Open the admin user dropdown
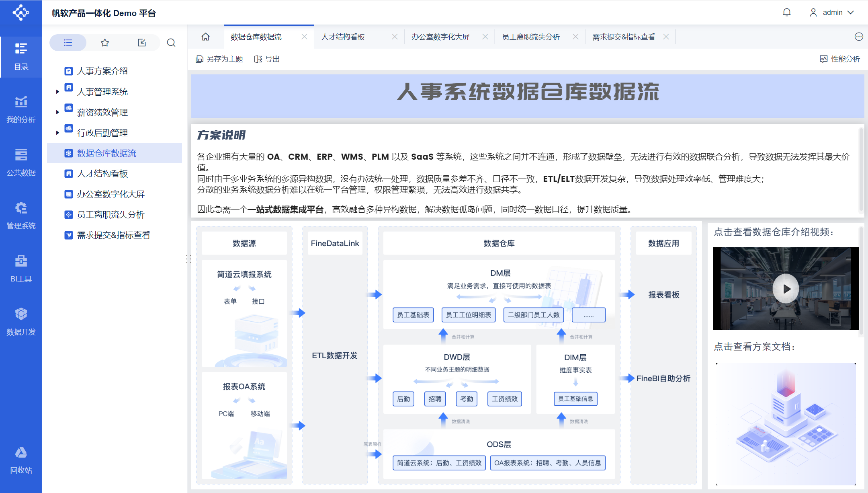The height and width of the screenshot is (493, 868). (x=832, y=12)
